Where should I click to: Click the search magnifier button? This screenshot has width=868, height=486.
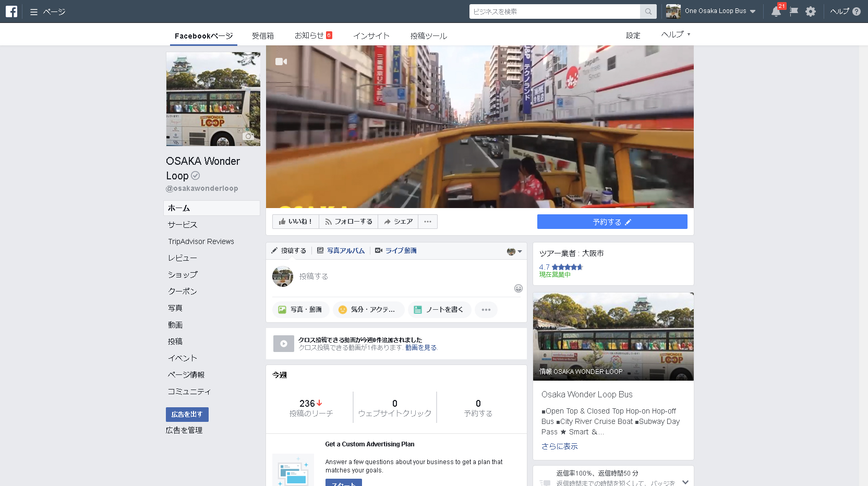pyautogui.click(x=648, y=11)
